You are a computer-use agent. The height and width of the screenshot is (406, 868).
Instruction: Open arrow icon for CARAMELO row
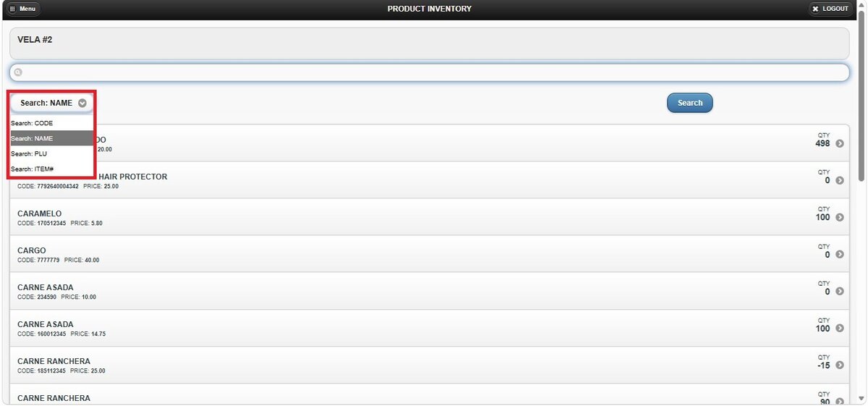(840, 217)
